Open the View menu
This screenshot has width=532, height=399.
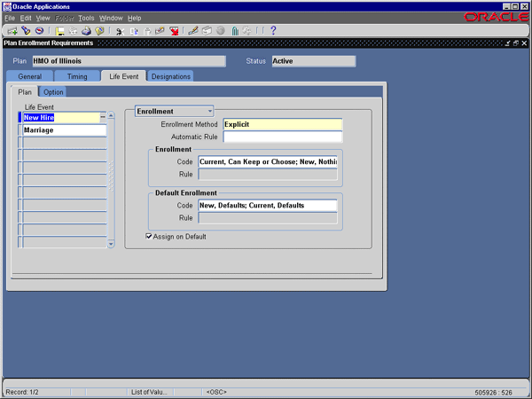(43, 19)
